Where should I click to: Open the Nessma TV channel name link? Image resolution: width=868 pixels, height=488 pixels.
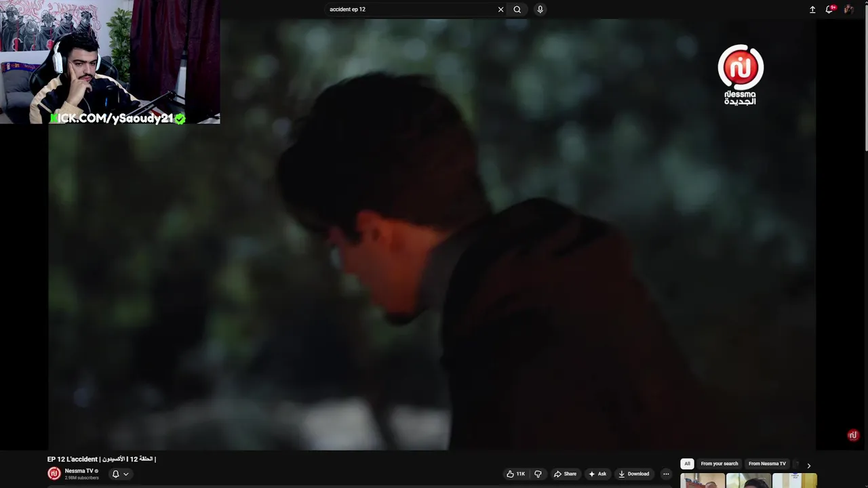(x=79, y=471)
